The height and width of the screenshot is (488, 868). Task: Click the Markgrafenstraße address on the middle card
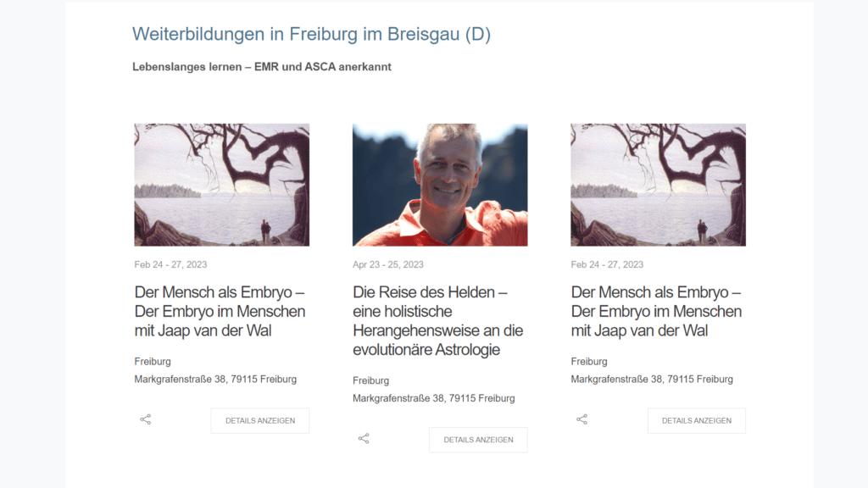click(x=434, y=398)
